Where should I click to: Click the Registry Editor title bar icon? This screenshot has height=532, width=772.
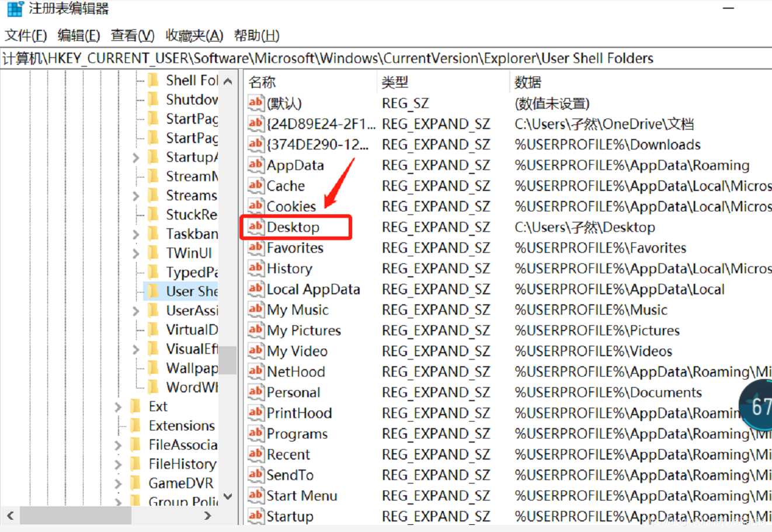pos(15,9)
